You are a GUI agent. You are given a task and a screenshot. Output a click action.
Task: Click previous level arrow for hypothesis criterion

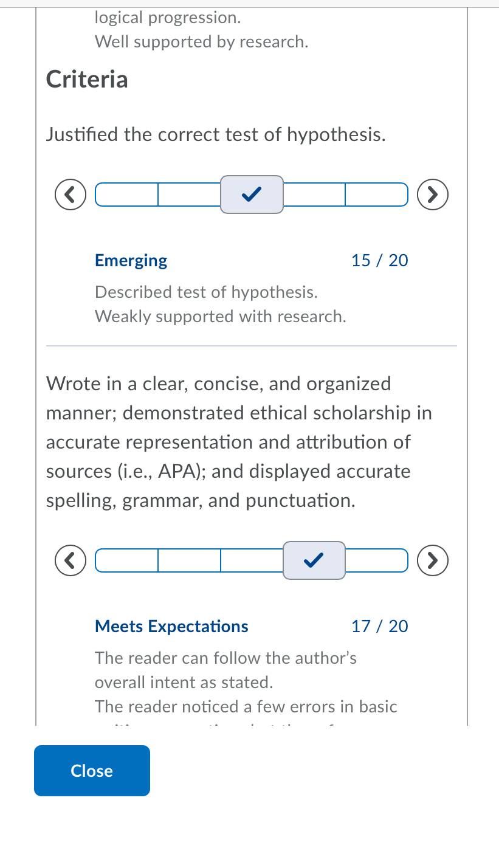(71, 195)
